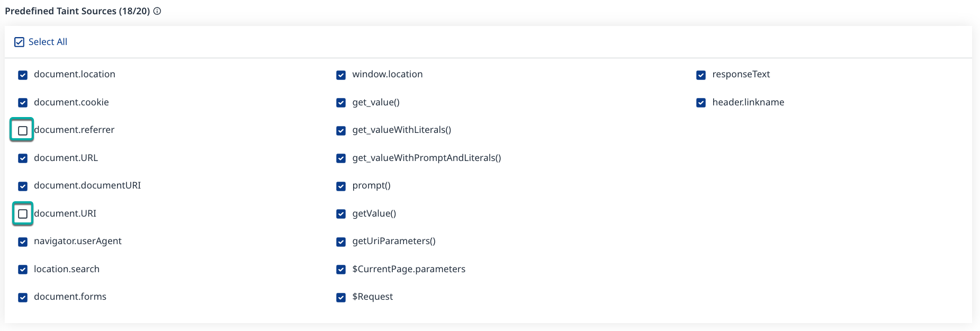Image resolution: width=980 pixels, height=331 pixels.
Task: Check the document.URI taint source
Action: coord(23,214)
